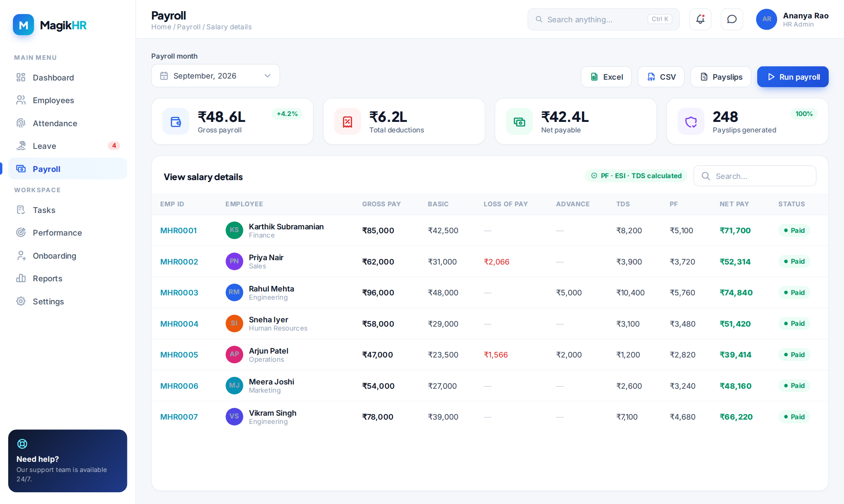Screen dimensions: 844x504
Task: Select Payroll in the sidebar
Action: click(x=68, y=169)
